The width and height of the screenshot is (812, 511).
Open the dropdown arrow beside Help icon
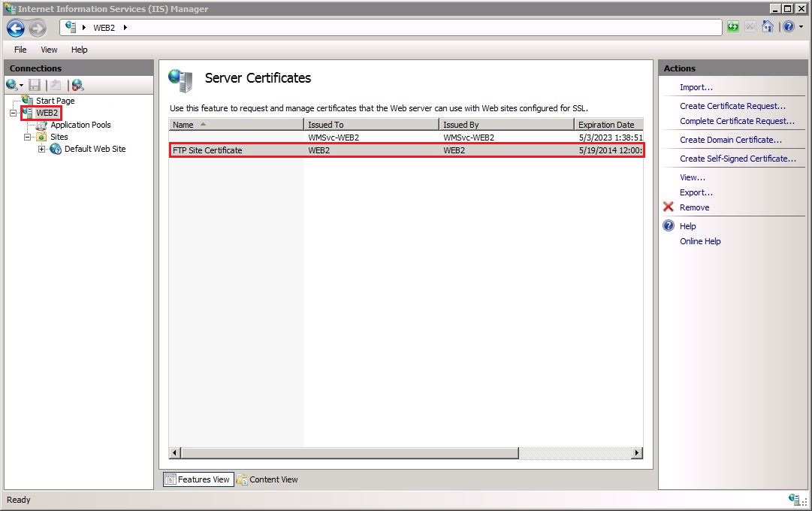801,28
